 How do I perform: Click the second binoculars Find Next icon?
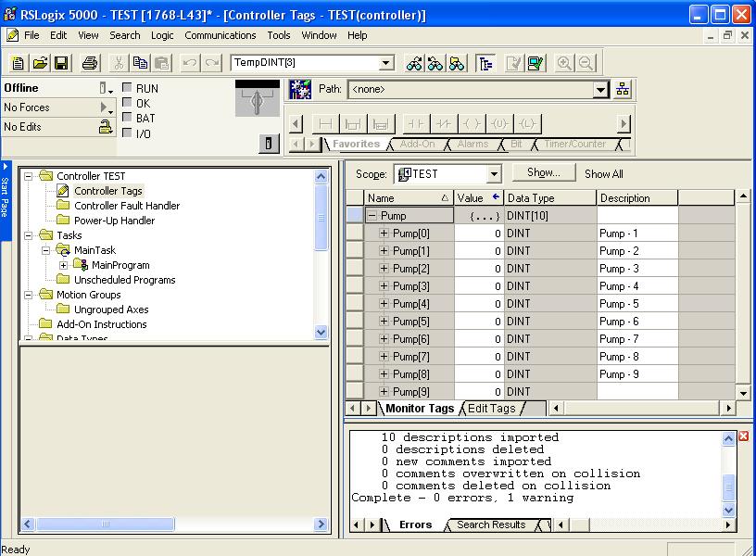click(435, 63)
